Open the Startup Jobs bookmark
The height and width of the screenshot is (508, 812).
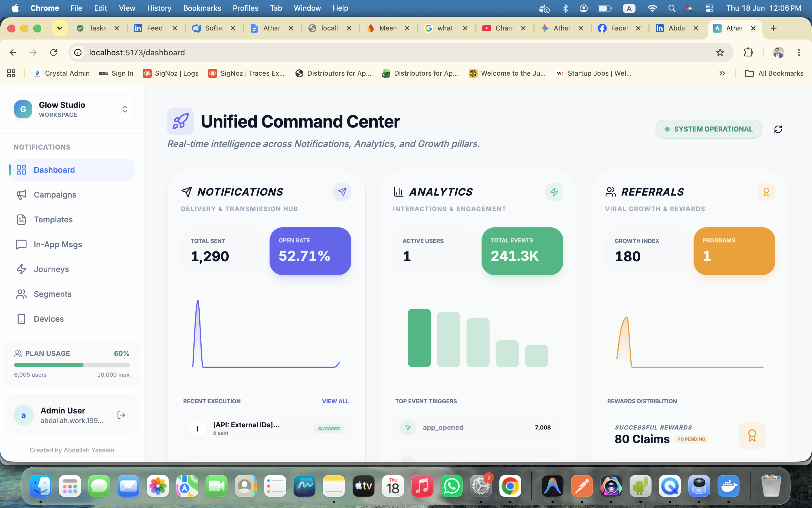pyautogui.click(x=593, y=73)
